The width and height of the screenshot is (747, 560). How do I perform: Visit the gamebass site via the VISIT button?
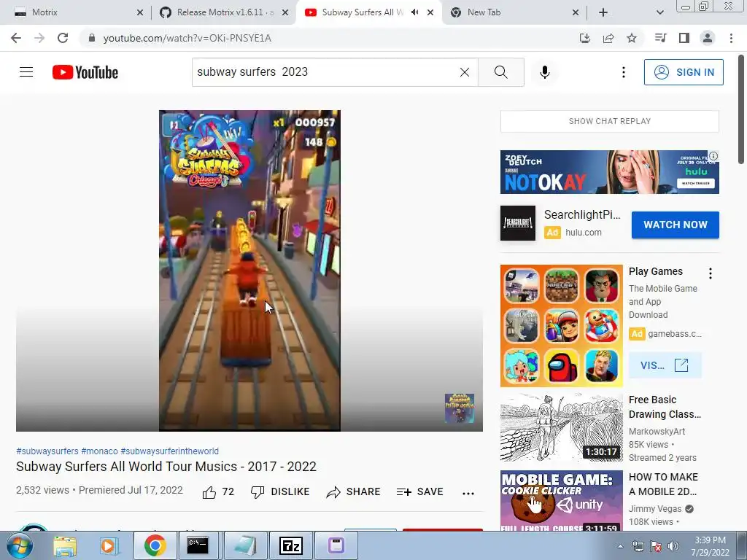665,365
